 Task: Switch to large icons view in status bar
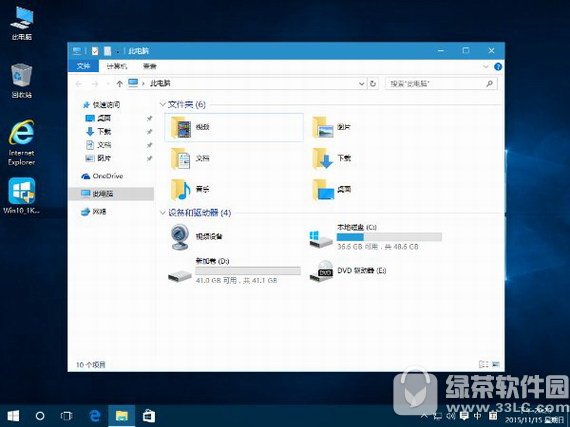pyautogui.click(x=495, y=364)
